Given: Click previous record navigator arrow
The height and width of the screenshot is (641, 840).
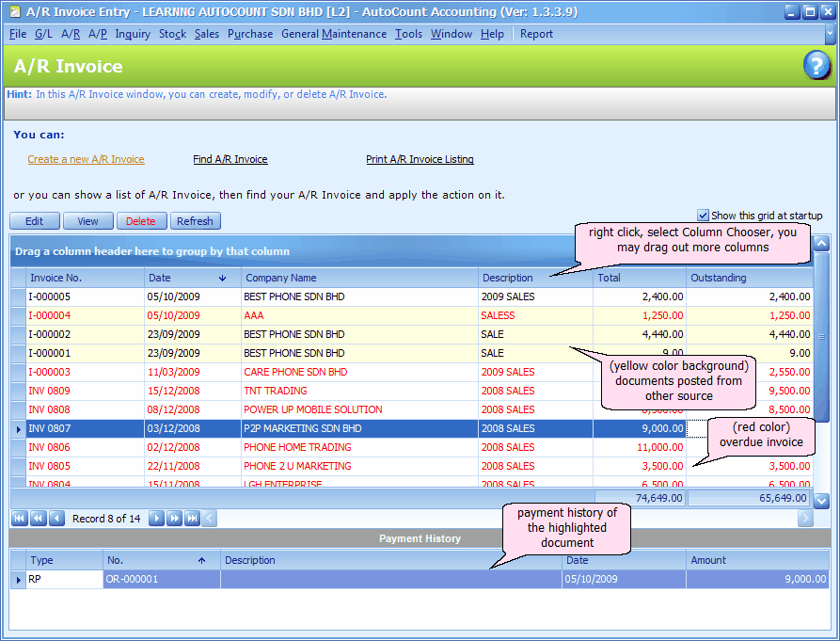Looking at the screenshot, I should pyautogui.click(x=56, y=519).
